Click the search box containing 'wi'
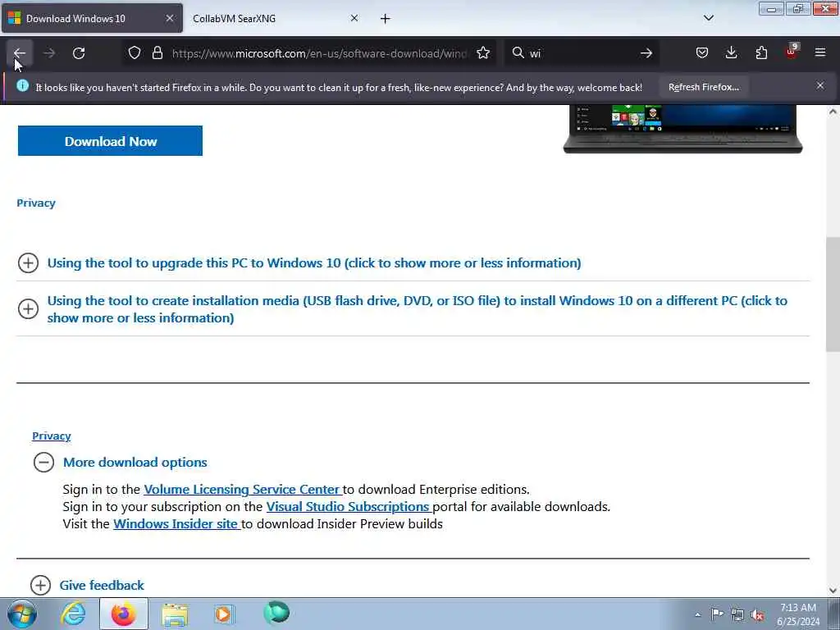 pyautogui.click(x=582, y=53)
